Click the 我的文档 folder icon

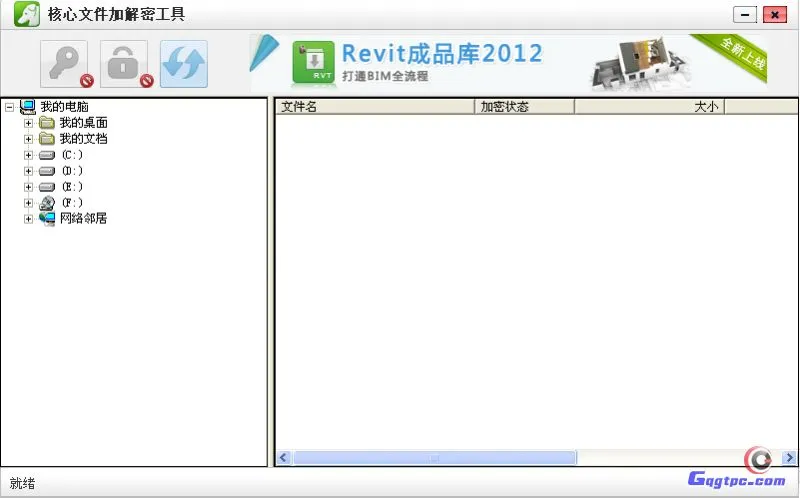pos(47,138)
